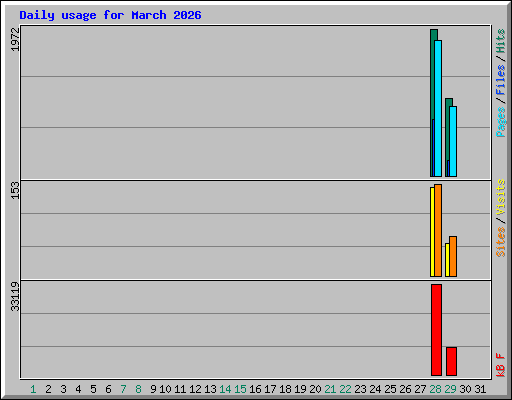Click day 18 on the x-axis
The image size is (512, 400).
[285, 389]
